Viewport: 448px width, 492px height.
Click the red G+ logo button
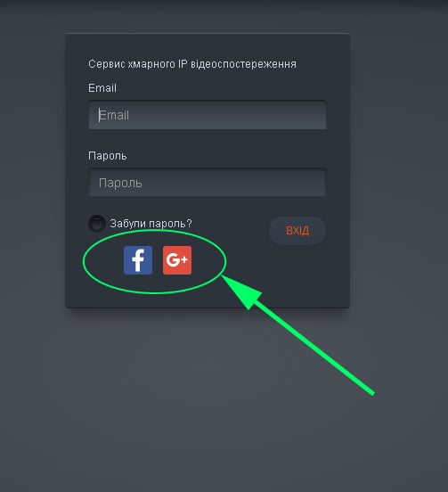coord(177,260)
